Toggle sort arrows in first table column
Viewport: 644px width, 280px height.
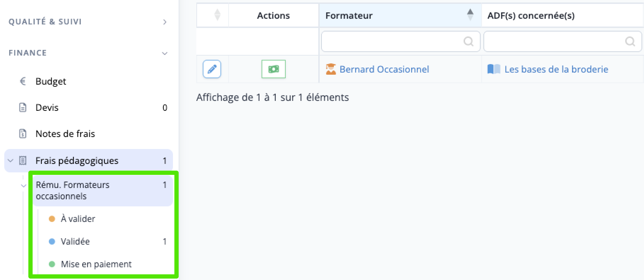point(217,15)
